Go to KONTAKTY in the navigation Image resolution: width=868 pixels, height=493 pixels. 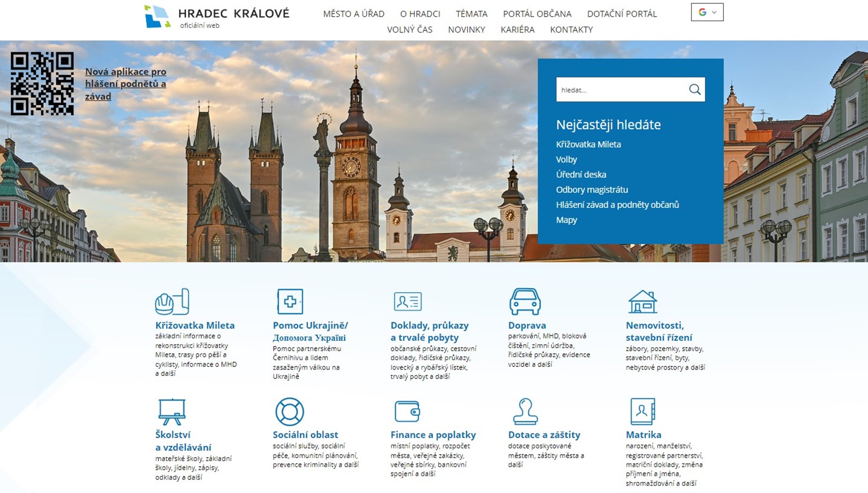[571, 30]
